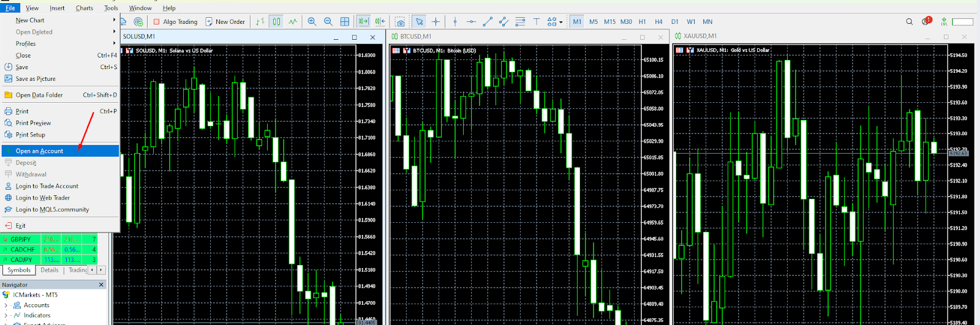Select Open an Account menu entry
Viewport: 980px width, 325px height.
tap(39, 151)
